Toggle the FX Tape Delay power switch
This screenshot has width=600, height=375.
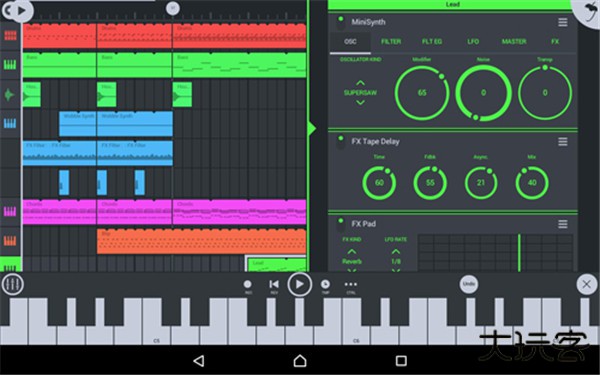coord(341,142)
